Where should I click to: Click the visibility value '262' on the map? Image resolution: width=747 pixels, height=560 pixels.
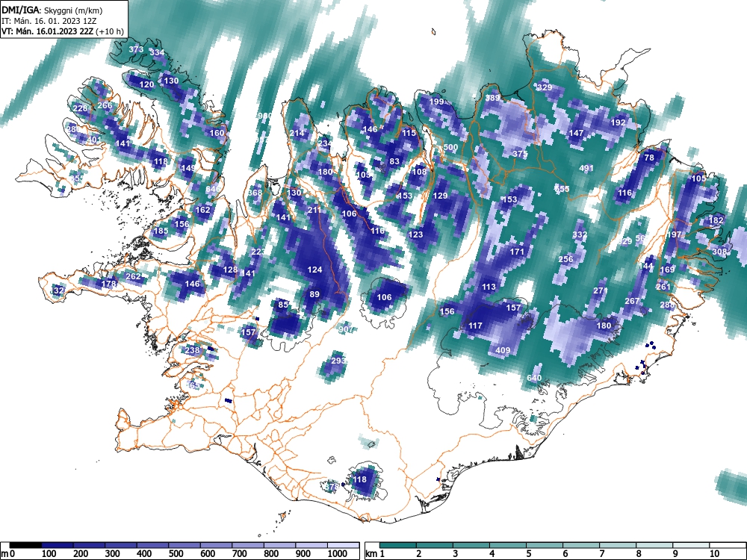(134, 277)
